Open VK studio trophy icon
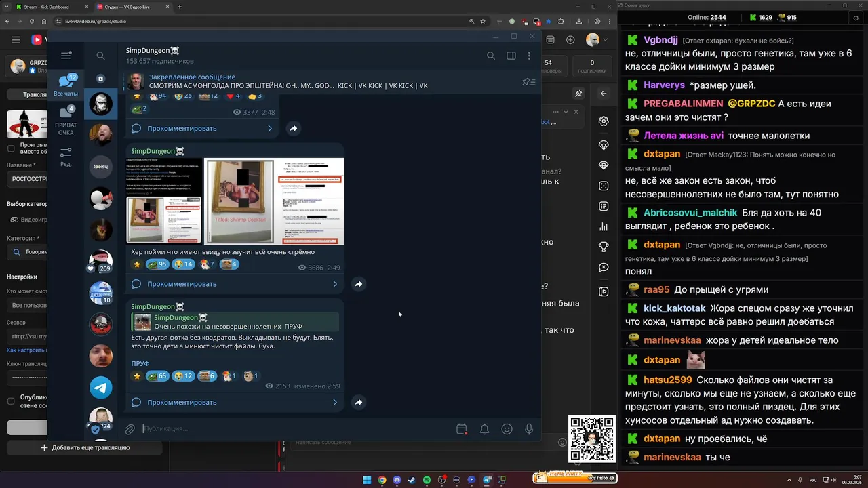Screen dimensions: 868x488 (x=604, y=247)
